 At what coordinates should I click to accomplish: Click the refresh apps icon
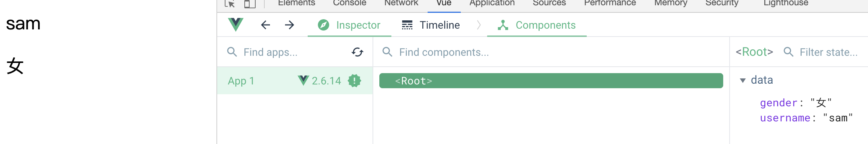pyautogui.click(x=357, y=52)
